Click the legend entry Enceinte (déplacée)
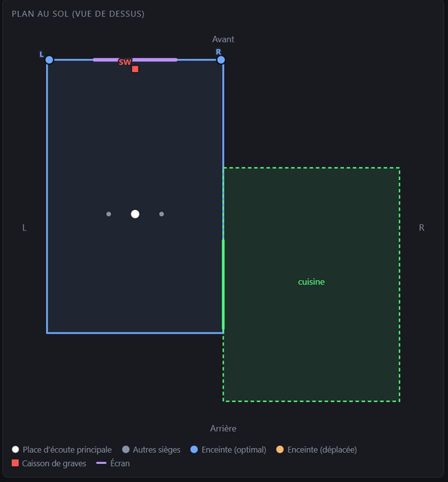The image size is (448, 482). point(316,450)
